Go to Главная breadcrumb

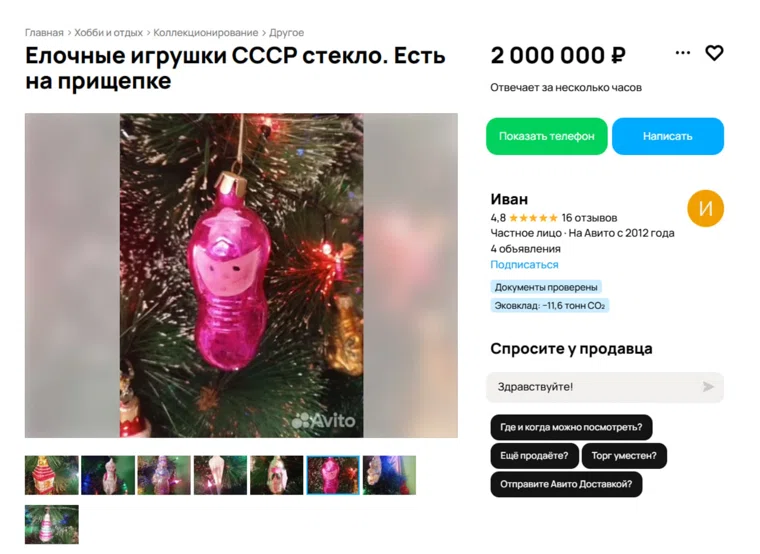(x=44, y=32)
